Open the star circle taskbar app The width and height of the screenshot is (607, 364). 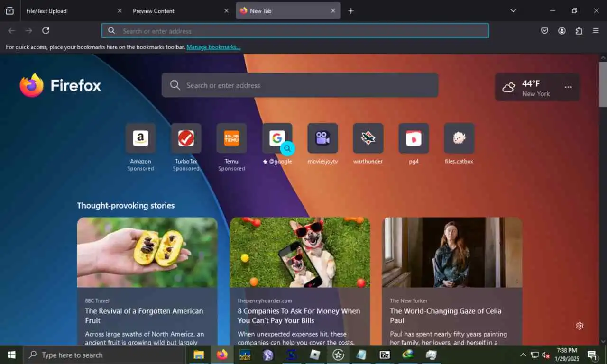click(x=338, y=355)
